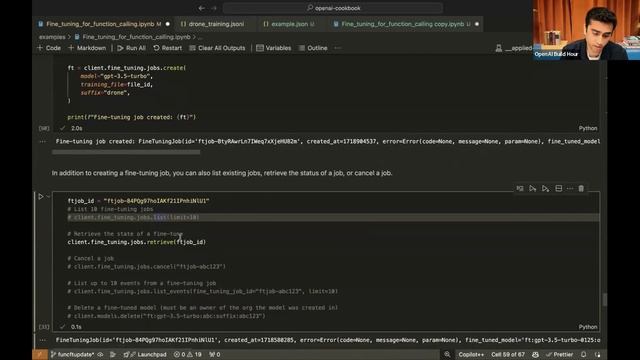Run All notebook cells
640x360 pixels.
[131, 48]
